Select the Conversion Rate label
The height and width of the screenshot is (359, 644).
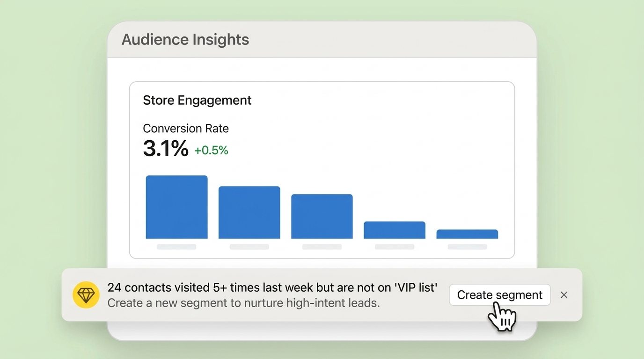tap(186, 129)
